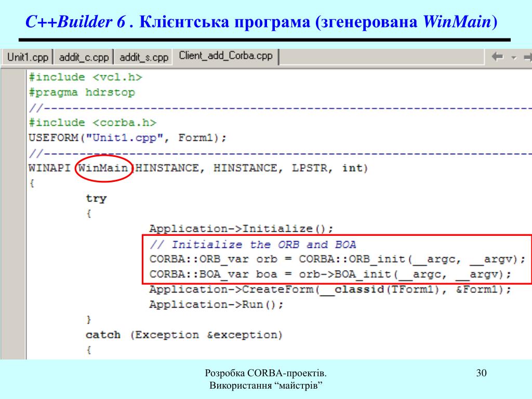Click the CORBA::BOA_var boa line

coord(330,274)
